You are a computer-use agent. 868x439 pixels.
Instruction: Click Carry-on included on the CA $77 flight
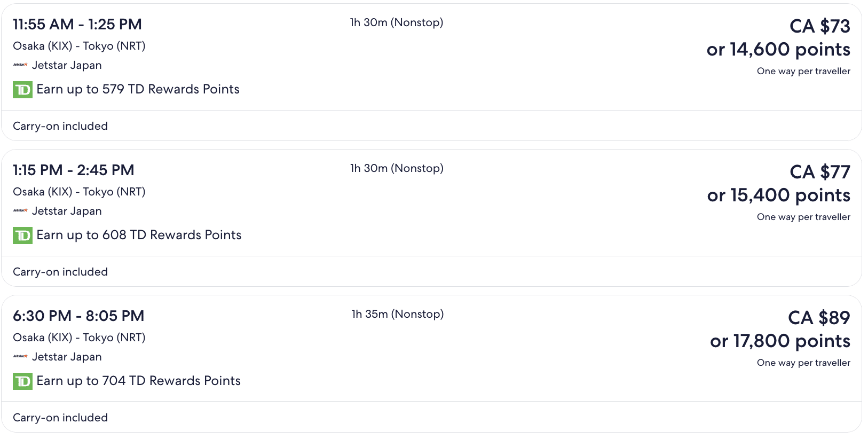pos(60,272)
